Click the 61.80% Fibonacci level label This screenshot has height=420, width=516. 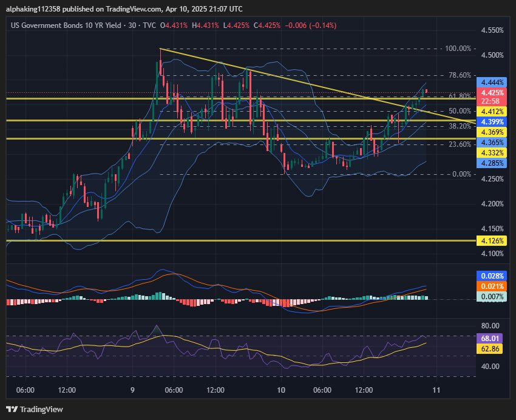coord(460,96)
